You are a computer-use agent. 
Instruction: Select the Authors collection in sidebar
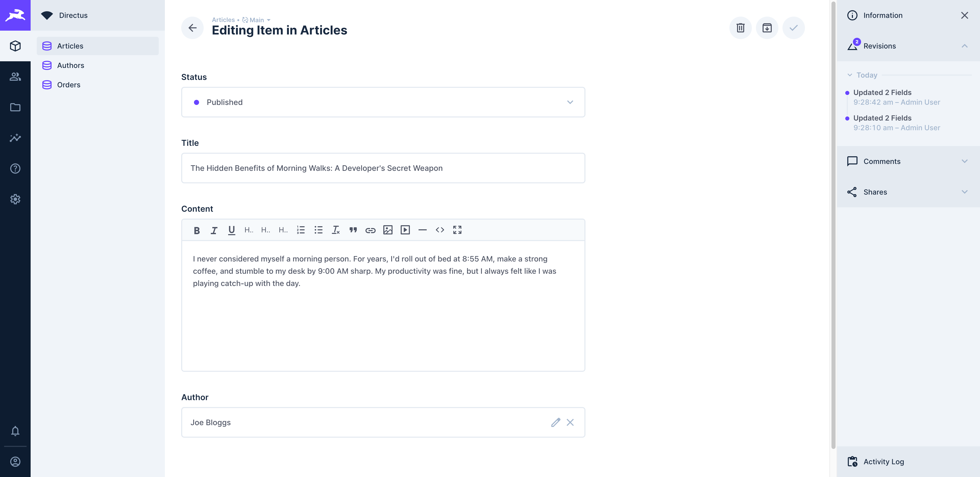click(71, 65)
